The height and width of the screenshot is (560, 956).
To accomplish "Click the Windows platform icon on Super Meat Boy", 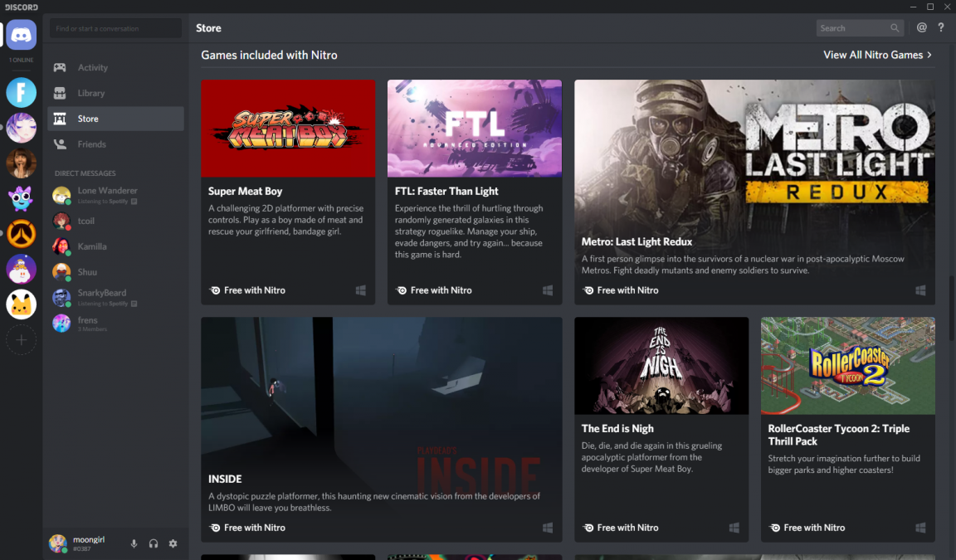I will (360, 290).
